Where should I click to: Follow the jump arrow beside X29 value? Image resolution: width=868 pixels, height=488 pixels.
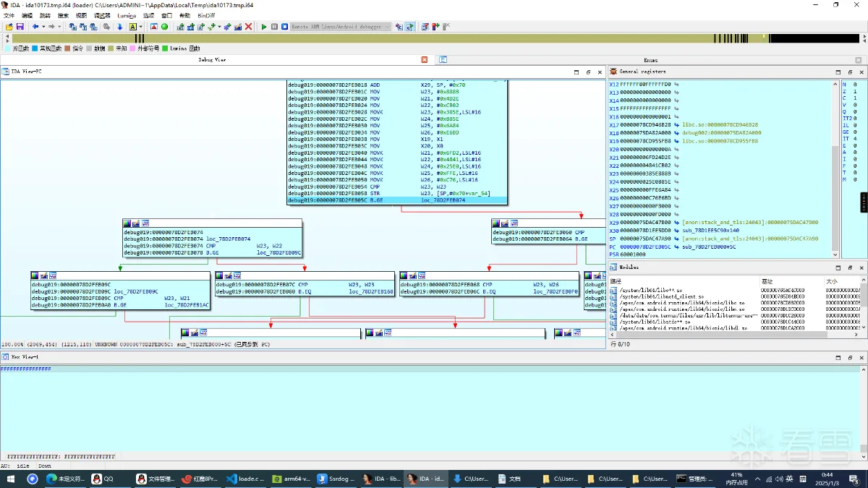pyautogui.click(x=677, y=223)
